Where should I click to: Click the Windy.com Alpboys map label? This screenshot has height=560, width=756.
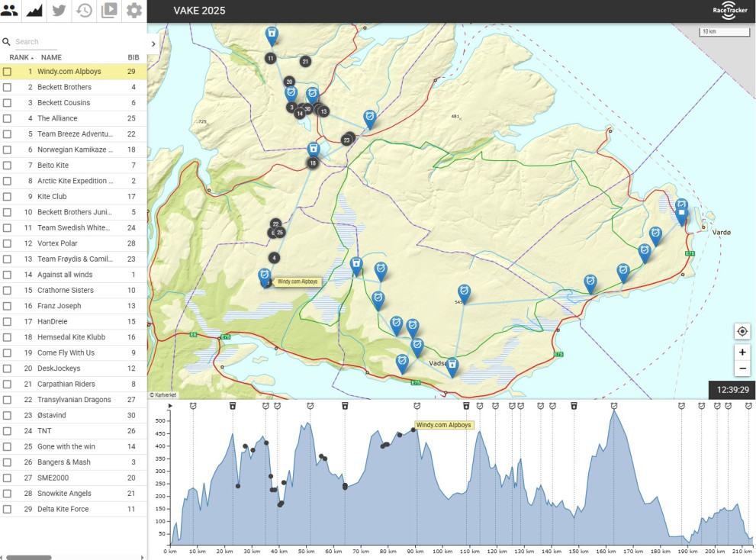298,282
